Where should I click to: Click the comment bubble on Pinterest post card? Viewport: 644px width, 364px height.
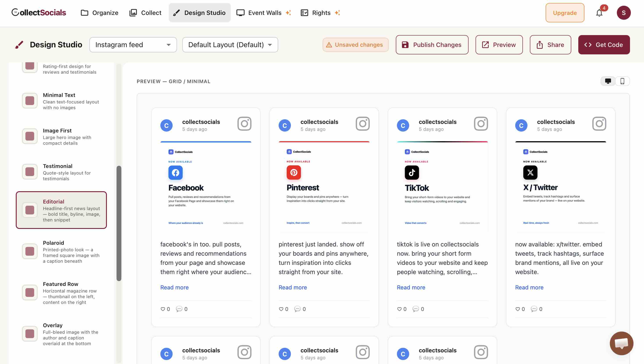click(297, 309)
